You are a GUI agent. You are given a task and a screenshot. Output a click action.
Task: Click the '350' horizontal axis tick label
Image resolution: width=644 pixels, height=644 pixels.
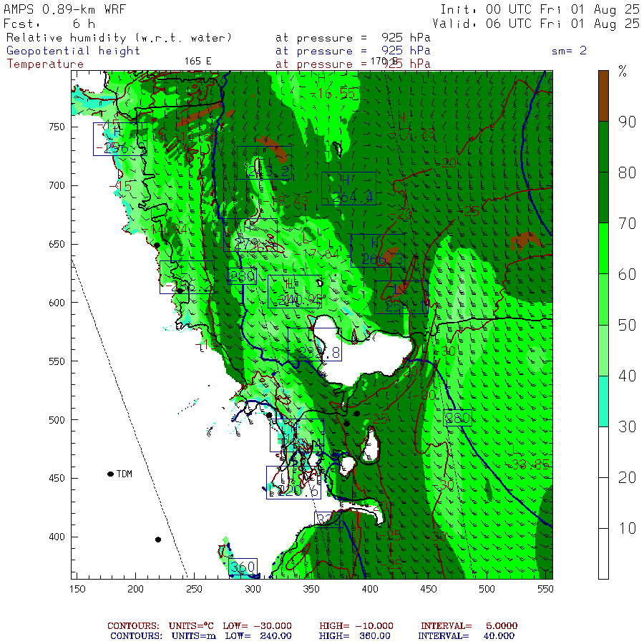pyautogui.click(x=311, y=589)
